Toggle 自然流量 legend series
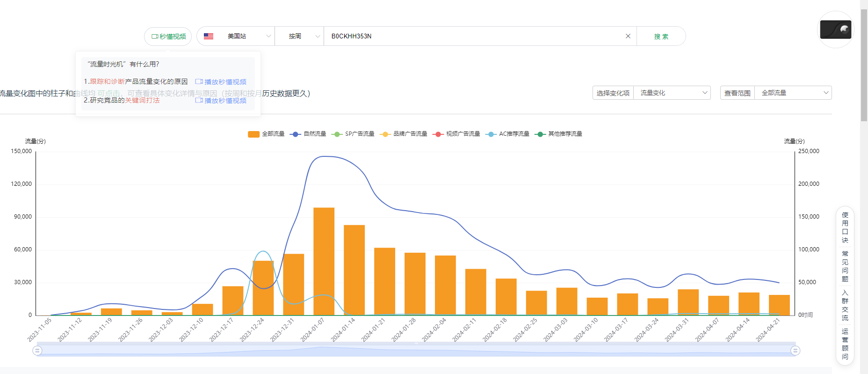The height and width of the screenshot is (374, 868). tap(308, 134)
